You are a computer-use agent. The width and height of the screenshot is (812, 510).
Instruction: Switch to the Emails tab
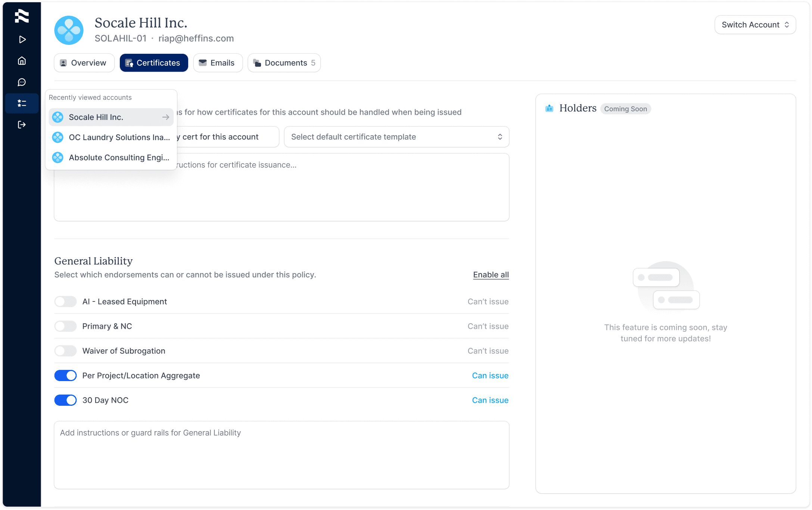(x=218, y=63)
